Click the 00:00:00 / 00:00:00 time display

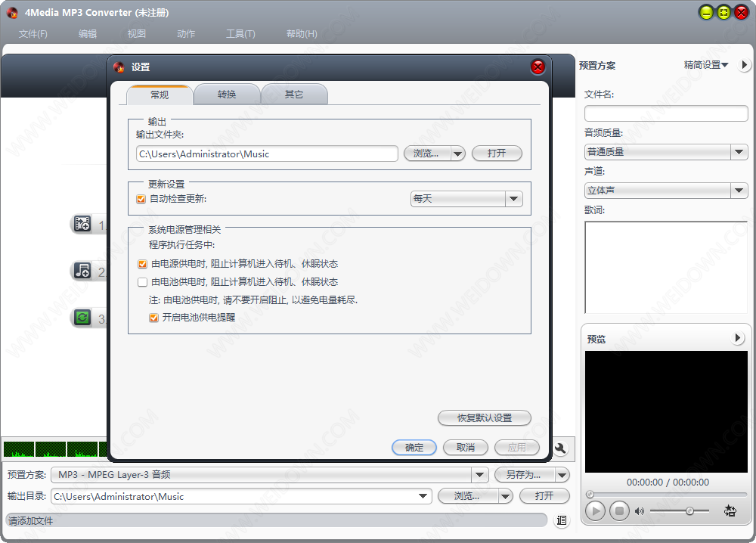[x=668, y=482]
